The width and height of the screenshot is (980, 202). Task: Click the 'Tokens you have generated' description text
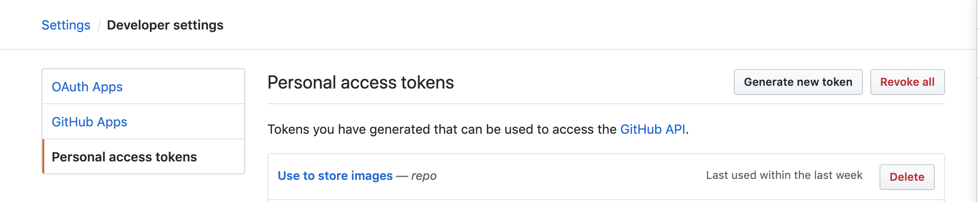pos(443,129)
